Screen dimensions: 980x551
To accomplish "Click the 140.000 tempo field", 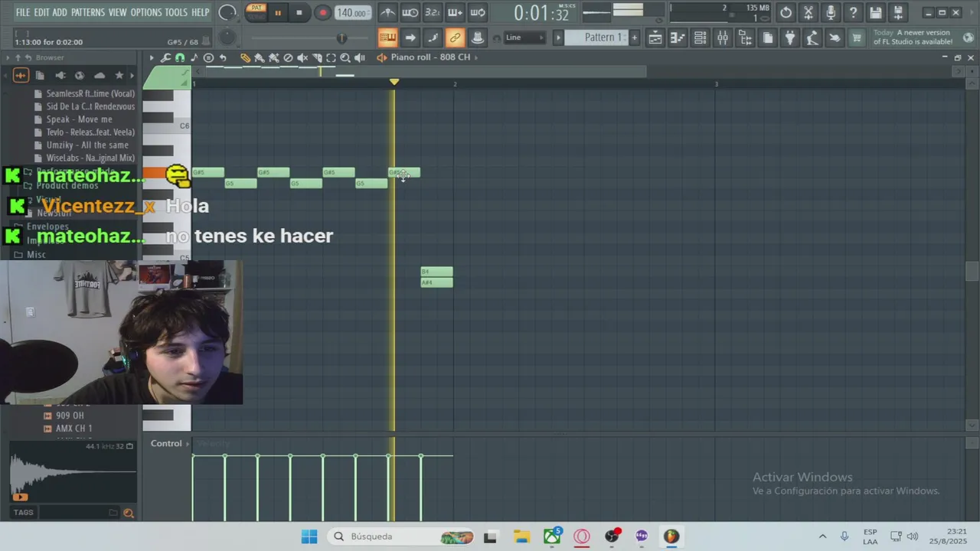I will [352, 13].
